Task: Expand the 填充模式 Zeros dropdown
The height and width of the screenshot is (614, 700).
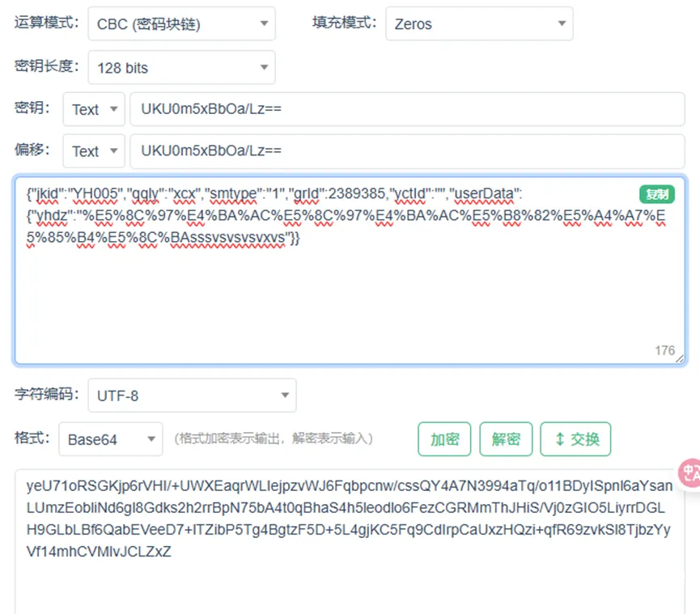Action: tap(479, 24)
